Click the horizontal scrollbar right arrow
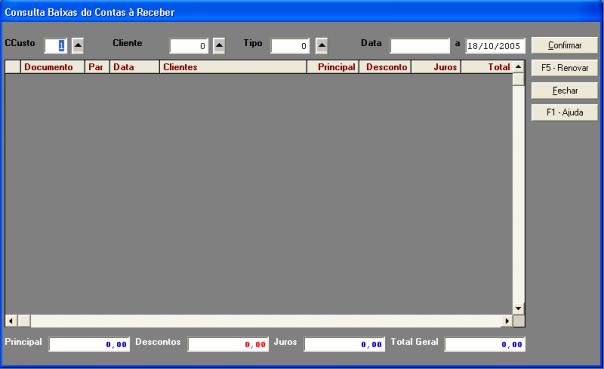The image size is (604, 369). pyautogui.click(x=507, y=320)
